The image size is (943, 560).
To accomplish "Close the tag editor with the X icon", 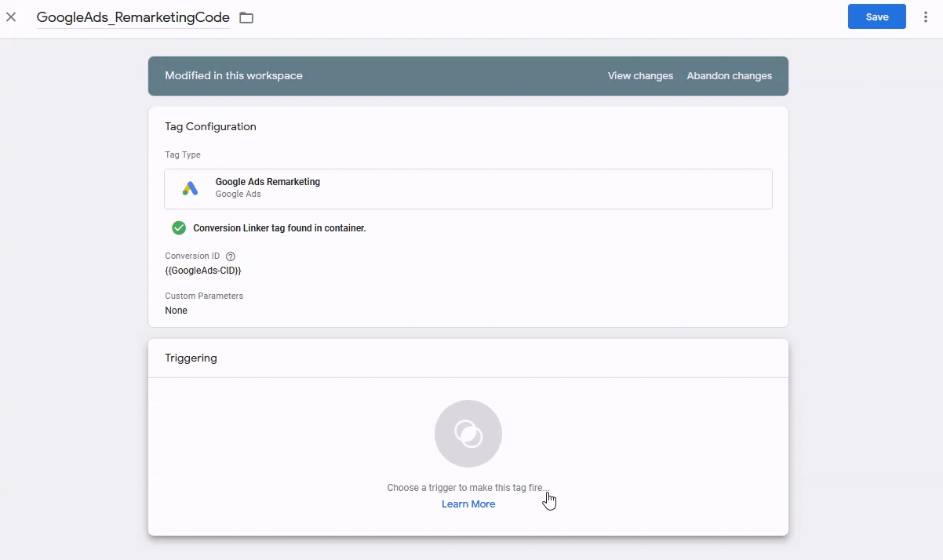I will tap(11, 16).
